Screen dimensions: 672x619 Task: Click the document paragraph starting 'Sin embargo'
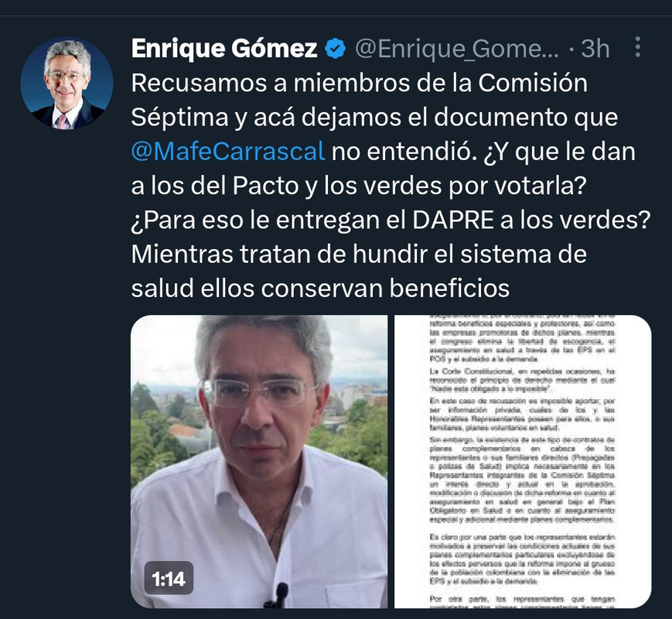click(x=523, y=480)
